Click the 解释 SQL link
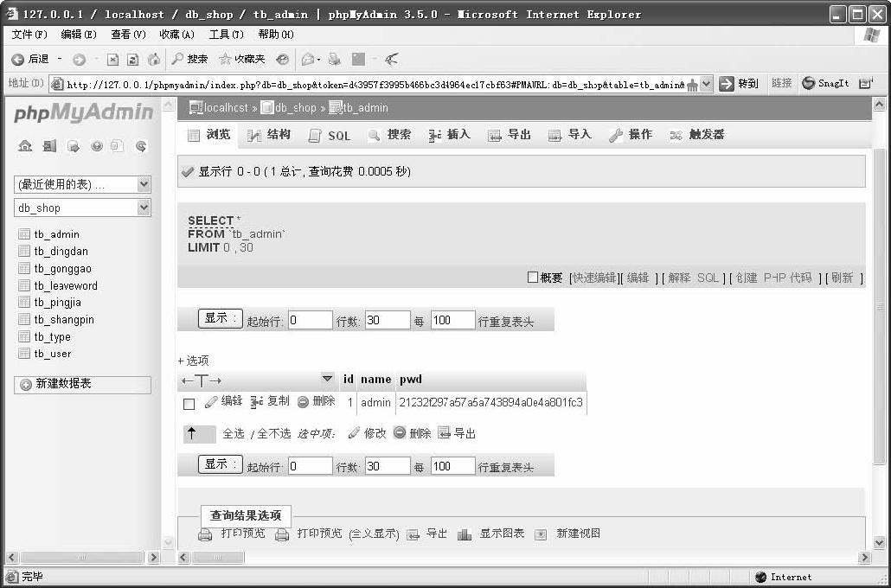This screenshot has height=588, width=891. (x=693, y=278)
